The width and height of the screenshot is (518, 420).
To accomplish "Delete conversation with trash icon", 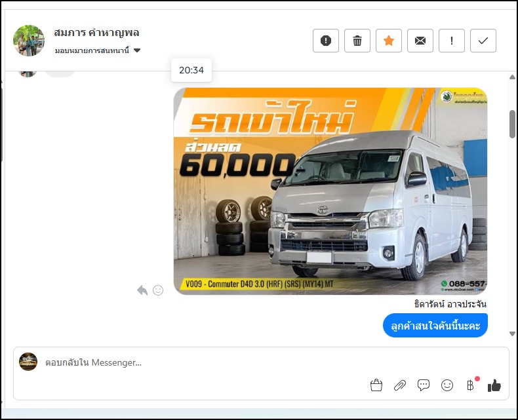I will coord(357,41).
